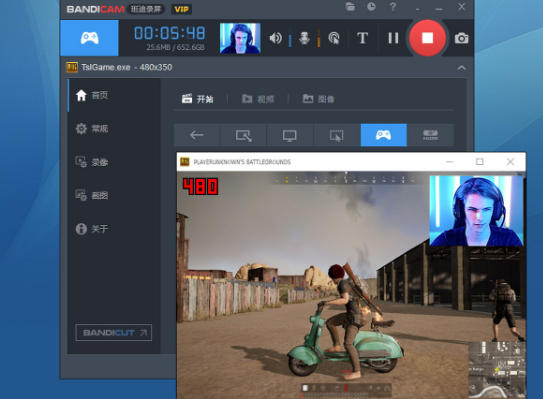This screenshot has height=399, width=543.
Task: Click the back arrow mode button
Action: click(197, 135)
